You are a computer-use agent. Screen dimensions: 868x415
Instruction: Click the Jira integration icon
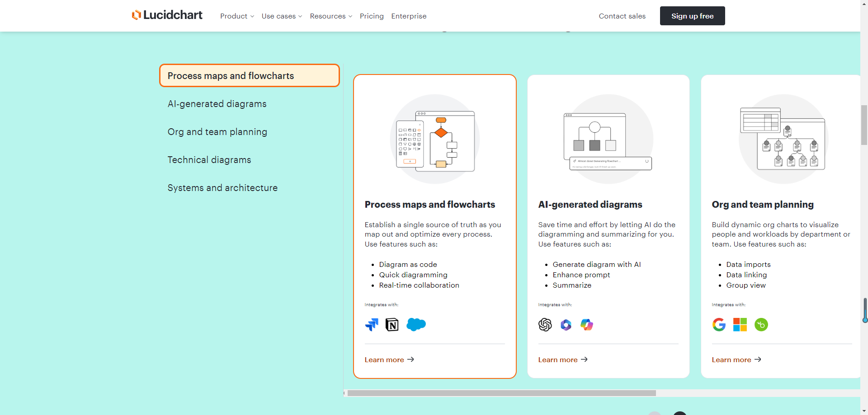(372, 325)
